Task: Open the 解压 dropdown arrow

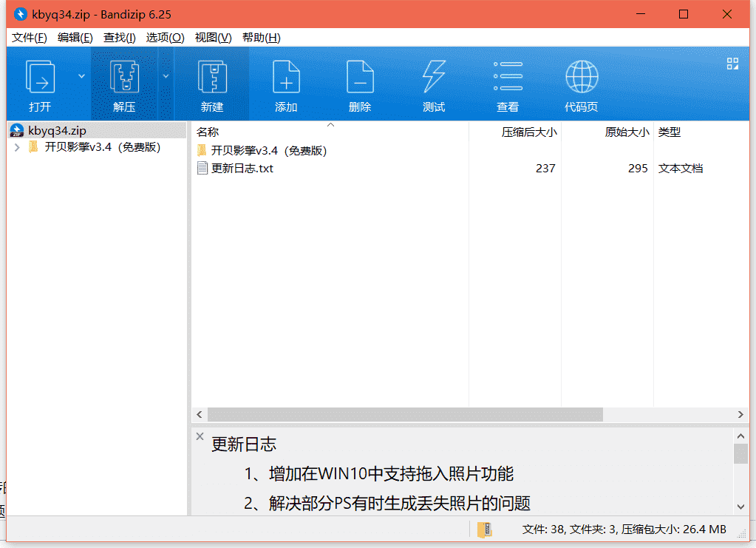Action: [x=166, y=76]
